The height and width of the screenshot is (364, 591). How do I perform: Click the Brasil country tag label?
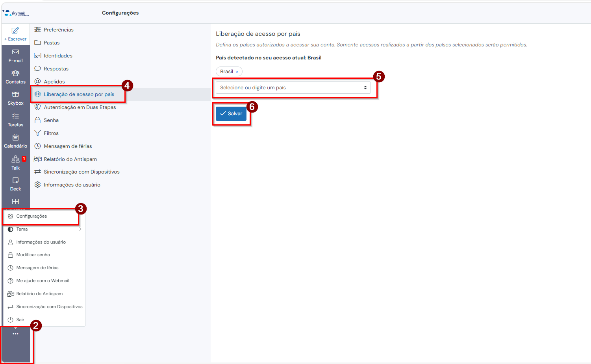pyautogui.click(x=226, y=72)
